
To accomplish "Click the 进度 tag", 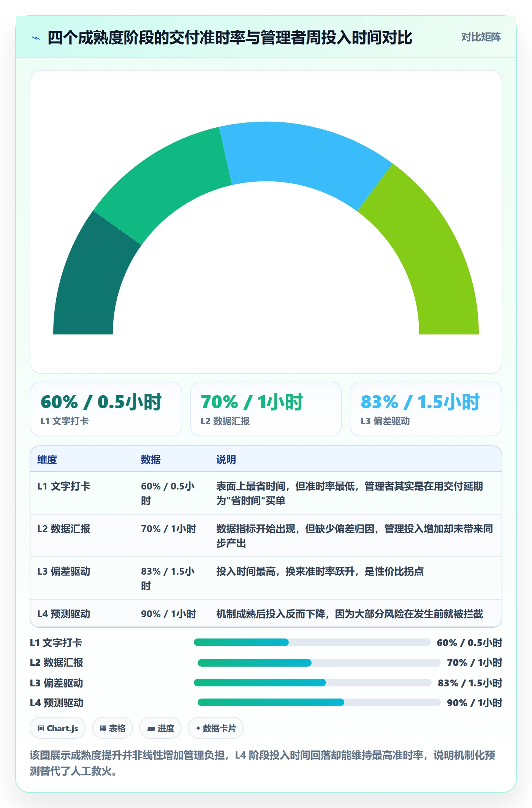I will [x=160, y=728].
